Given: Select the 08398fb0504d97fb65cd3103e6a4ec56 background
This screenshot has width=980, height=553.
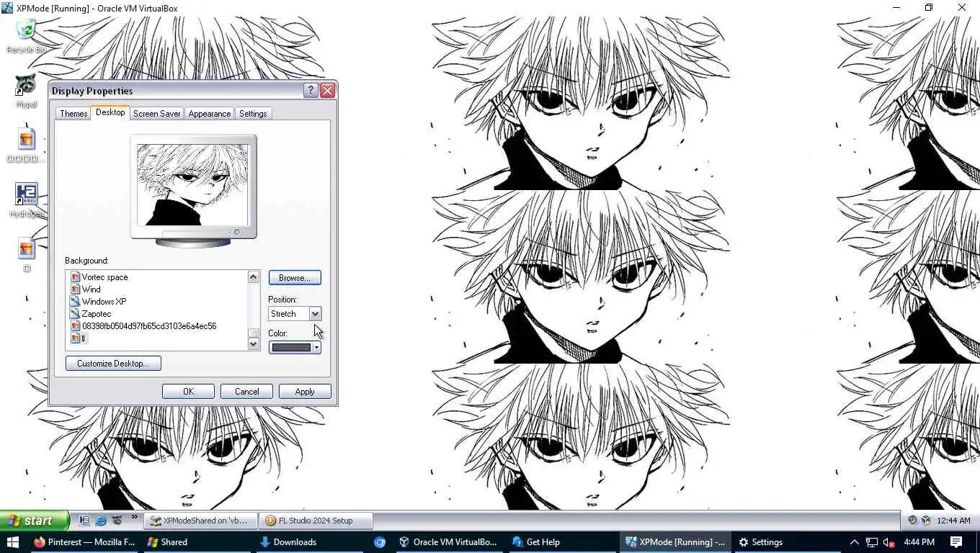Looking at the screenshot, I should 148,326.
